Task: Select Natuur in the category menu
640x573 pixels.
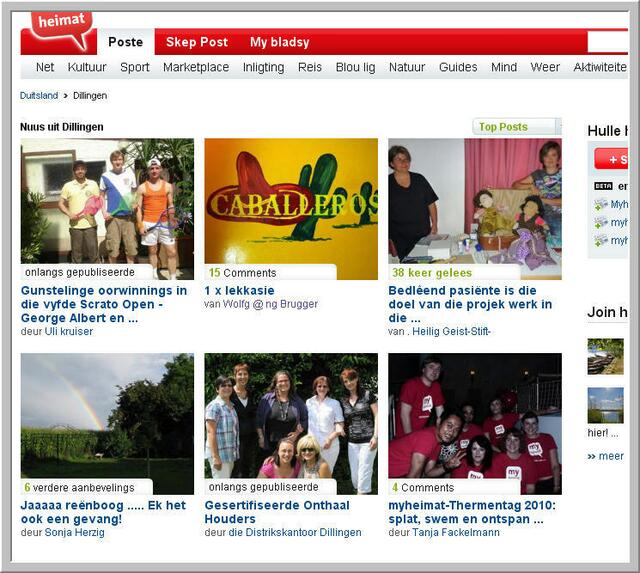Action: pyautogui.click(x=407, y=67)
